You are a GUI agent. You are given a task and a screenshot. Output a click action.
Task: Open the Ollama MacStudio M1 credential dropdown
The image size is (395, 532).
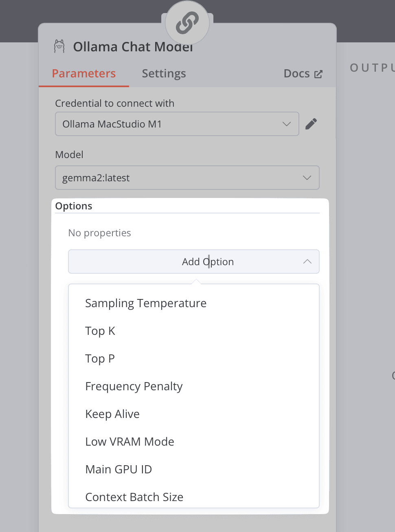177,124
